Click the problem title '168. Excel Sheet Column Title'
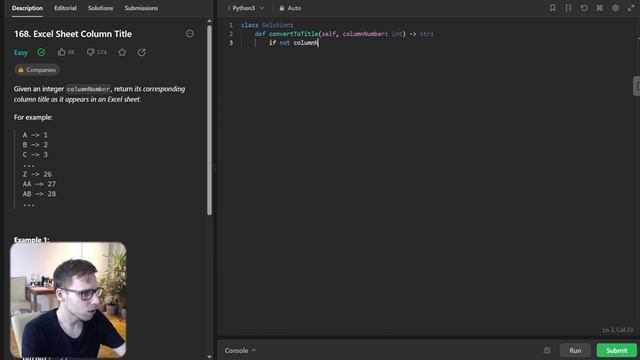640x360 pixels. (x=73, y=34)
